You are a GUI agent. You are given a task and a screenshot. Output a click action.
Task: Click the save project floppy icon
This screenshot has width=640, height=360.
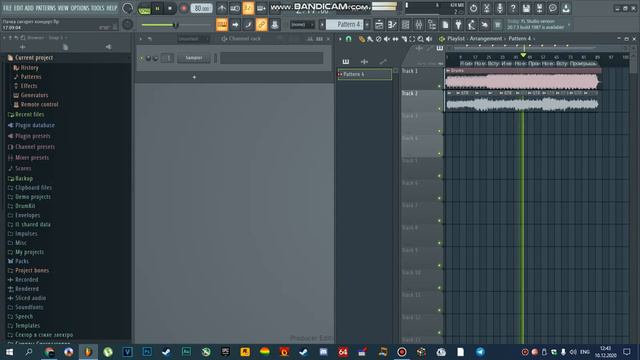[526, 8]
